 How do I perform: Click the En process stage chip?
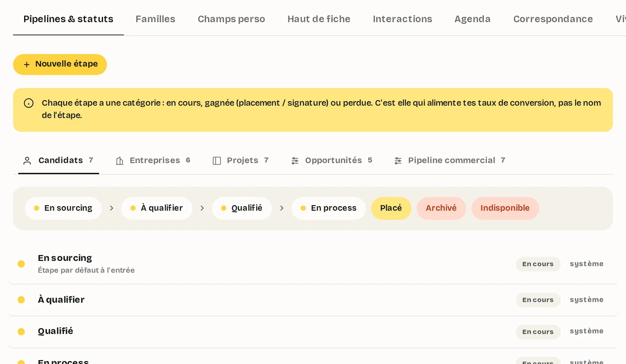[328, 208]
